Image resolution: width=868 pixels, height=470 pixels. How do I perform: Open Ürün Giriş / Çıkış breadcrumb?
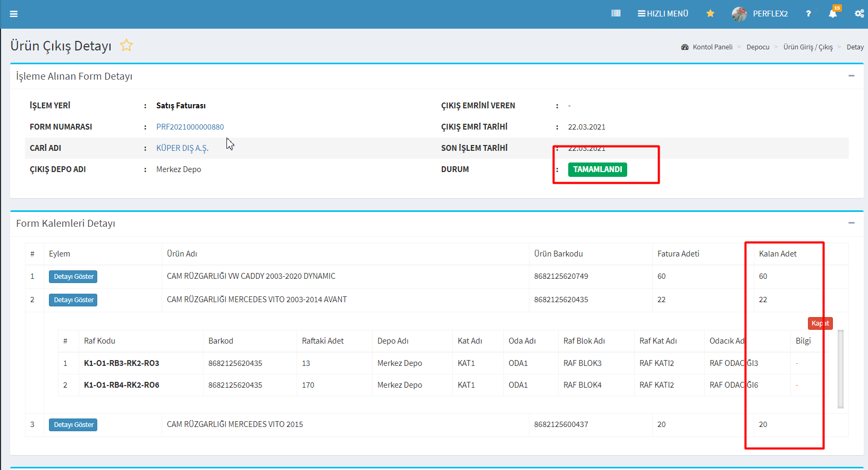(x=807, y=47)
